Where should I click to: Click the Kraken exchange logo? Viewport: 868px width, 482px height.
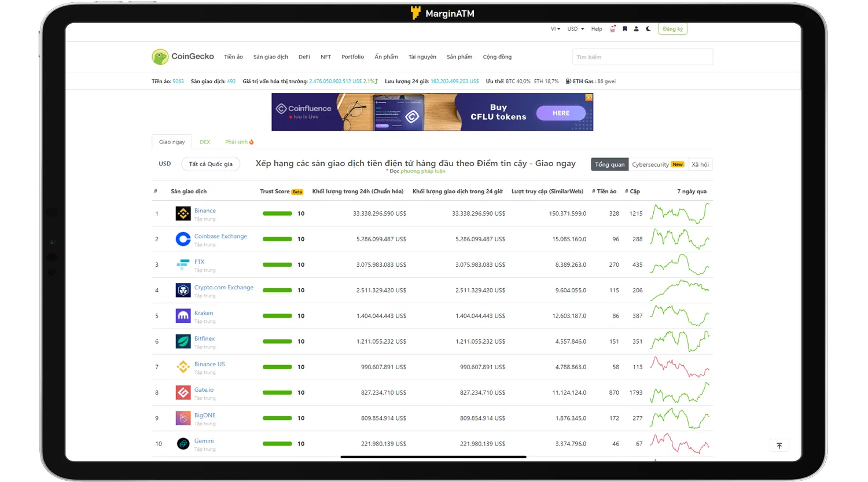[183, 316]
